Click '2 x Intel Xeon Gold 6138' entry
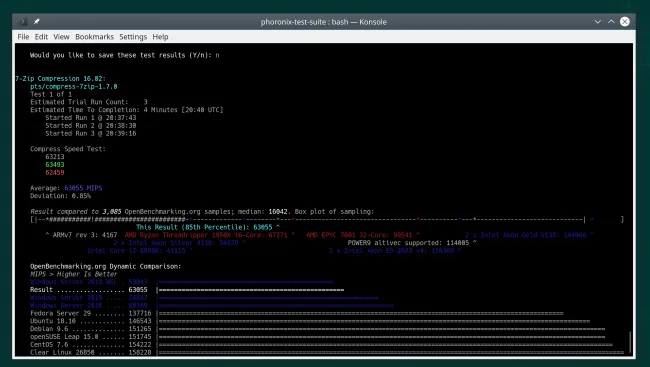The image size is (650, 367). [x=529, y=235]
